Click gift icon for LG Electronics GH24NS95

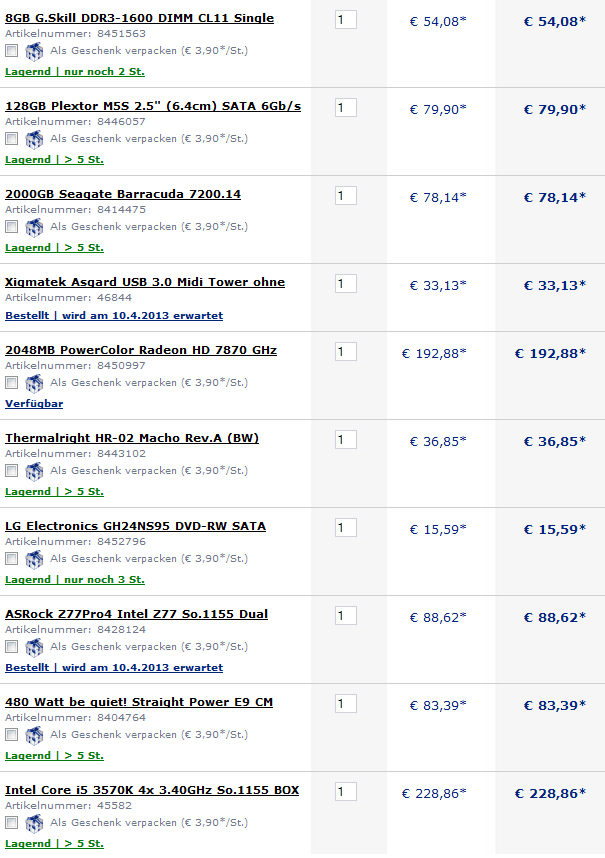(34, 560)
